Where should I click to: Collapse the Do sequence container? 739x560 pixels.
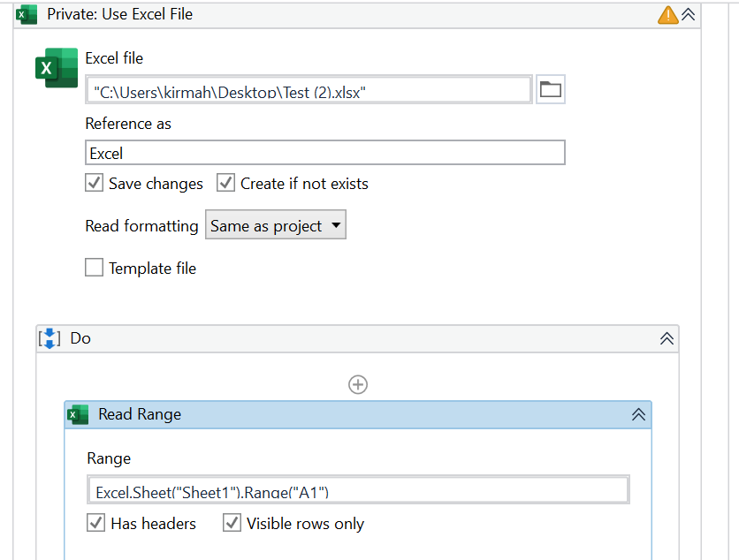(667, 338)
